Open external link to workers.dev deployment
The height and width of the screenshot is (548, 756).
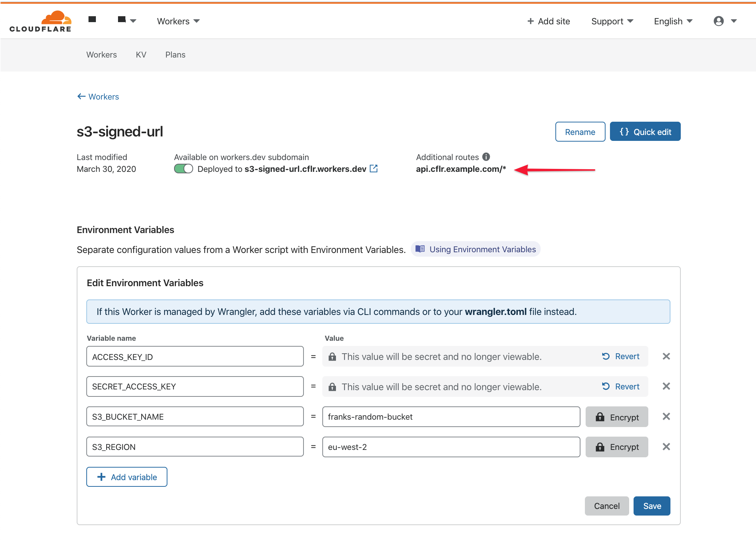(374, 169)
